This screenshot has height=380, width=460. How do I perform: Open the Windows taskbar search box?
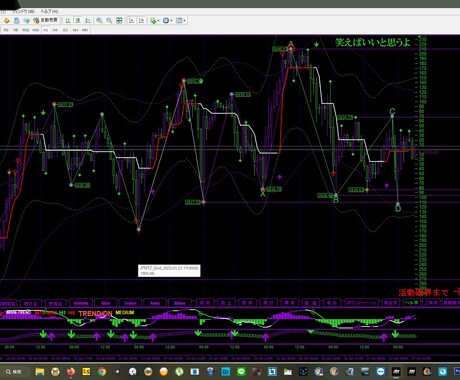click(x=15, y=371)
